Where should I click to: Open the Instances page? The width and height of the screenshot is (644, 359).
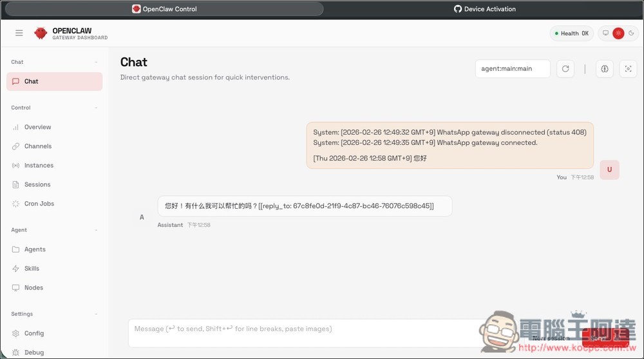[55, 165]
